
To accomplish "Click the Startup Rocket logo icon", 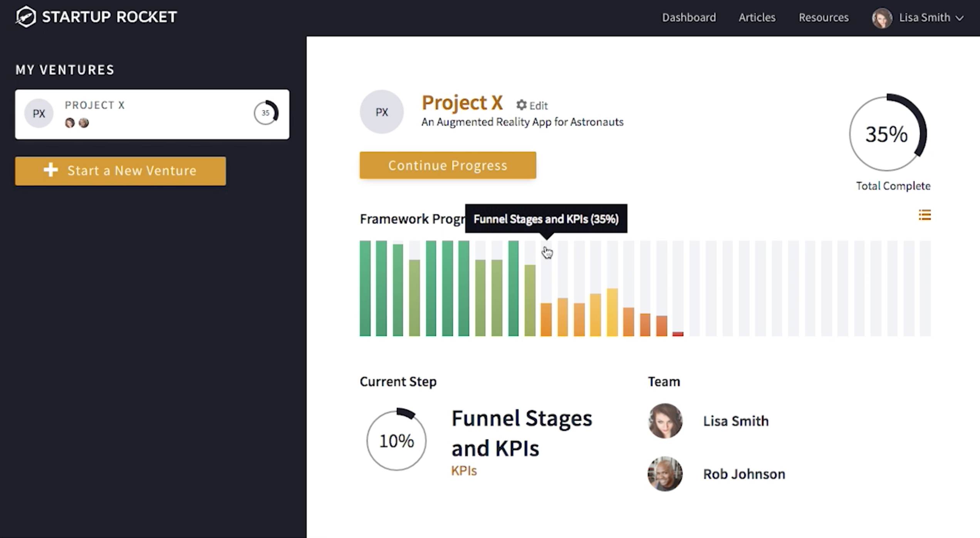I will [x=26, y=17].
